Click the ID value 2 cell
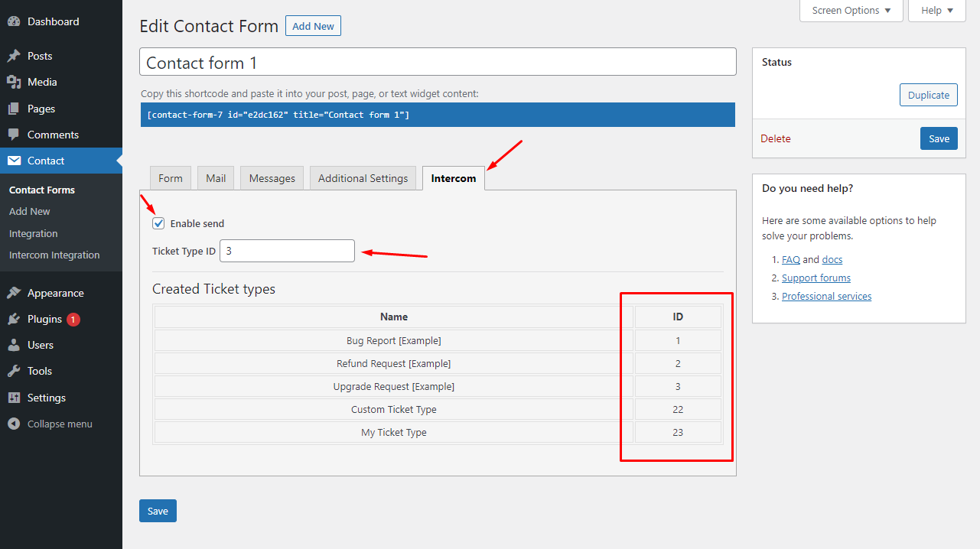The width and height of the screenshot is (980, 549). pyautogui.click(x=678, y=363)
